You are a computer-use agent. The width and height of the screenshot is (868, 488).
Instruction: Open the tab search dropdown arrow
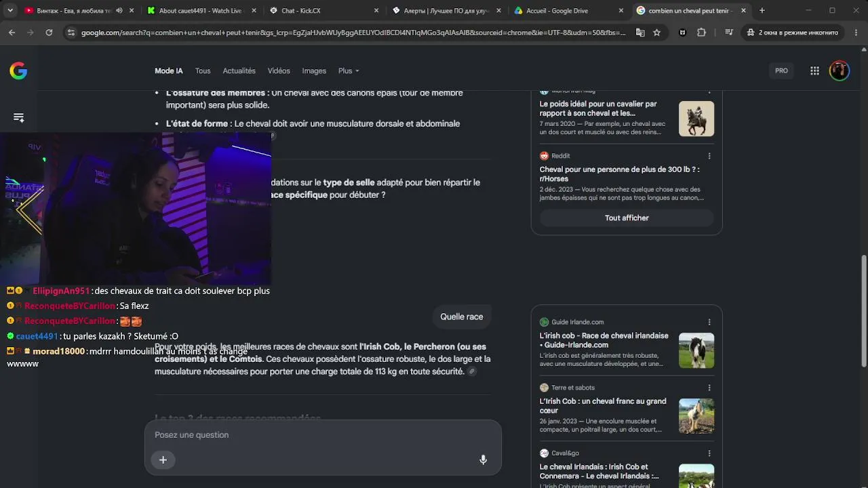[x=10, y=11]
